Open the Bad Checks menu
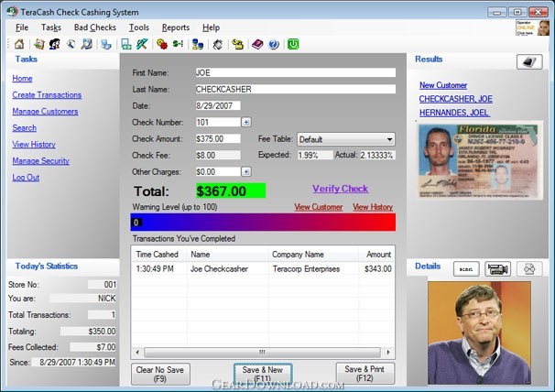Image resolution: width=555 pixels, height=392 pixels. pyautogui.click(x=95, y=27)
